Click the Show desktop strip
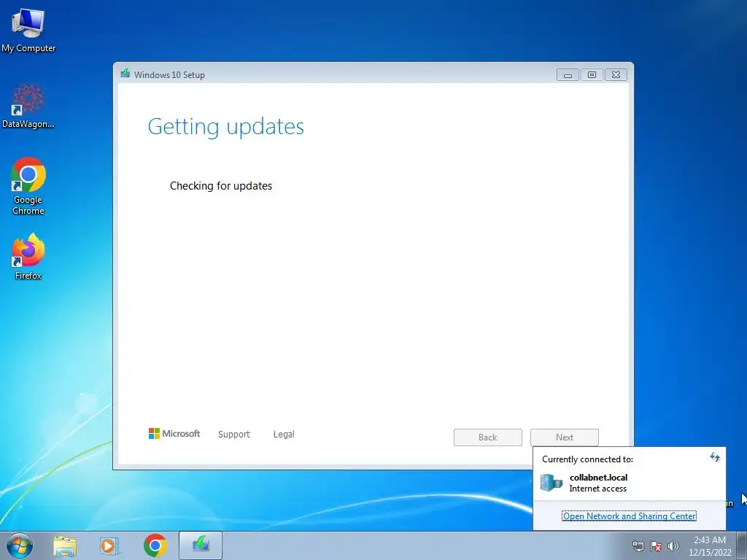747x560 pixels. coord(742,545)
